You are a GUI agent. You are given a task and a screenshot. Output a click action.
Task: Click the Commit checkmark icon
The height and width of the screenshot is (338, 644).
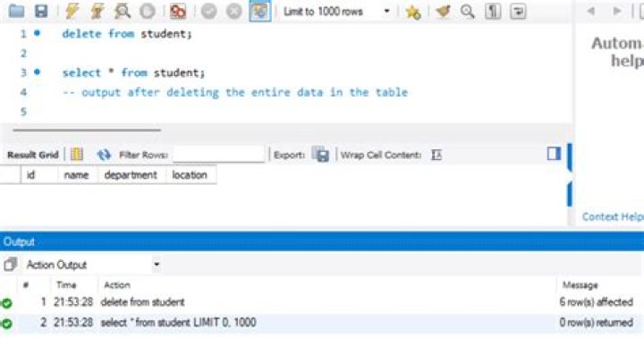click(208, 11)
